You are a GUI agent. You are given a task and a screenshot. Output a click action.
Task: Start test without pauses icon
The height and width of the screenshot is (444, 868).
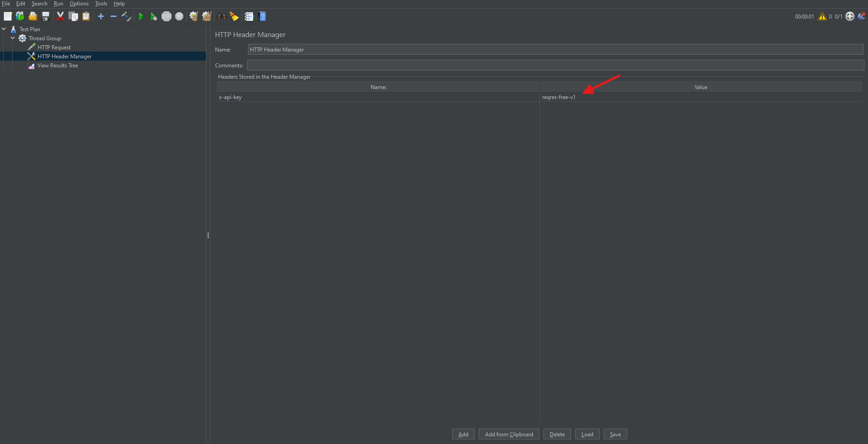(x=154, y=16)
